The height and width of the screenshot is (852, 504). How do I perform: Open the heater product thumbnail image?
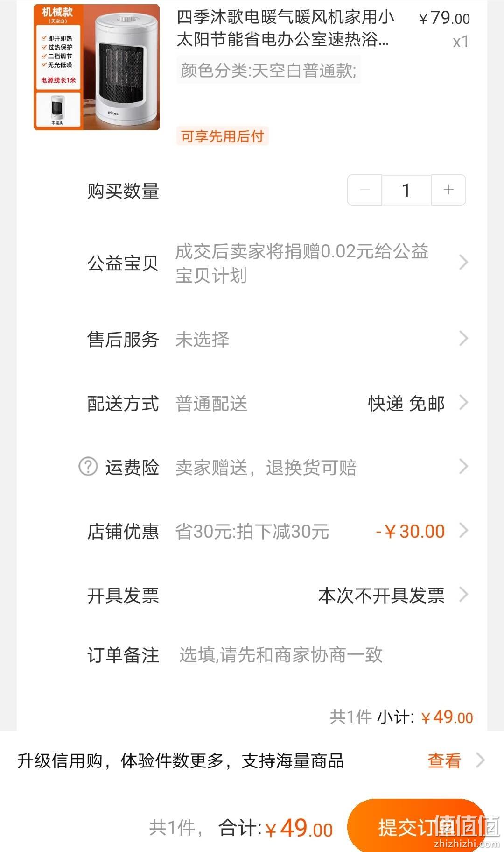(x=97, y=67)
